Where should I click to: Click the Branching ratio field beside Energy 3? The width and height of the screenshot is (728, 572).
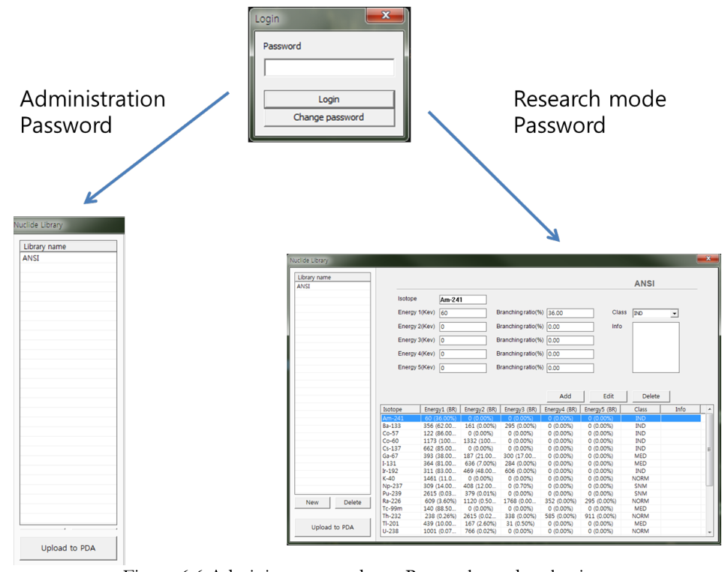point(570,340)
